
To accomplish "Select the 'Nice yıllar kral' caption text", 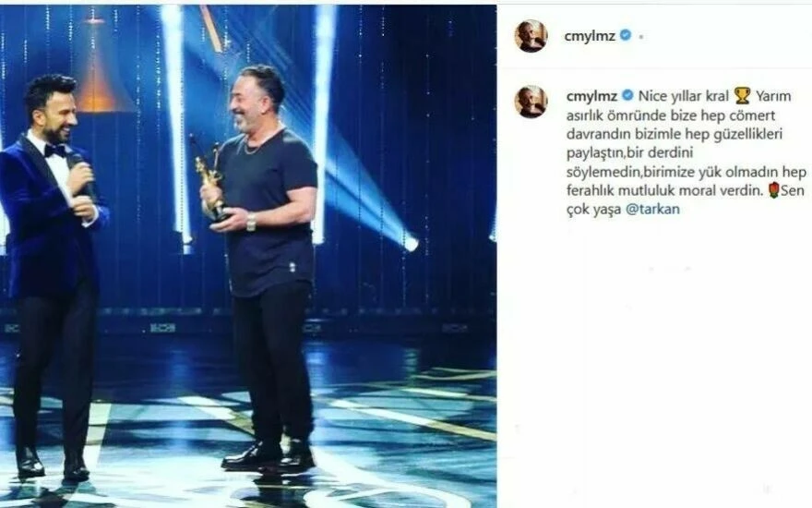I will tap(684, 96).
